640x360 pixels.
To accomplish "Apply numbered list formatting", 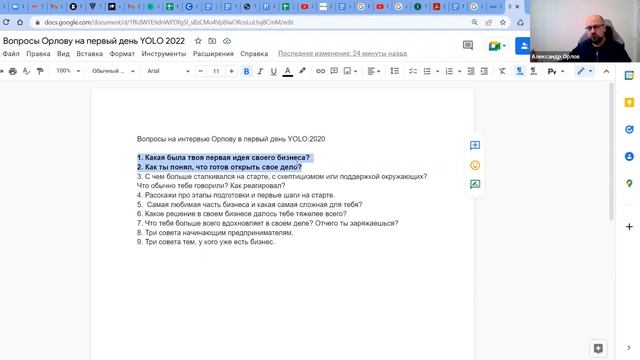I will [x=449, y=71].
